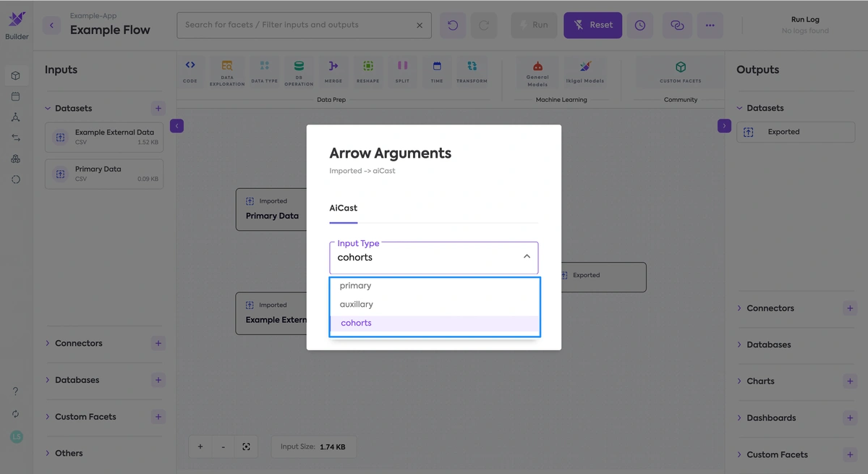Select the Merge facet icon
Screen dimensions: 868x474
point(333,66)
